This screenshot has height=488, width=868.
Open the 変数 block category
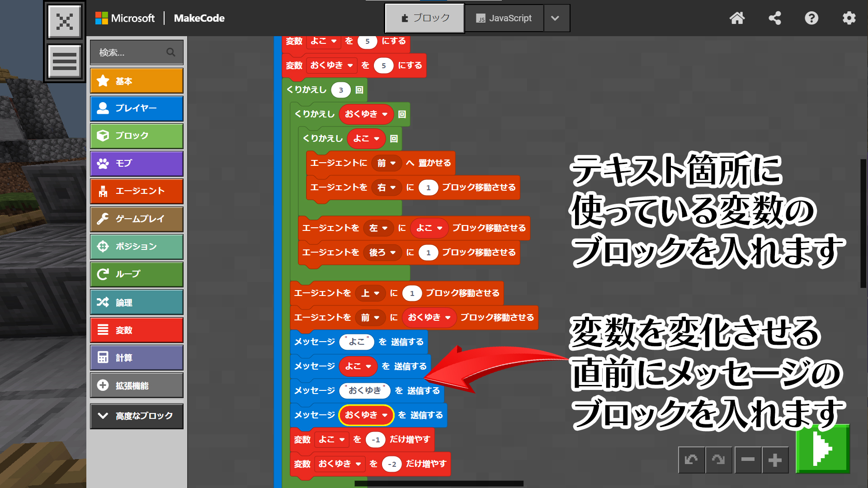coord(137,330)
